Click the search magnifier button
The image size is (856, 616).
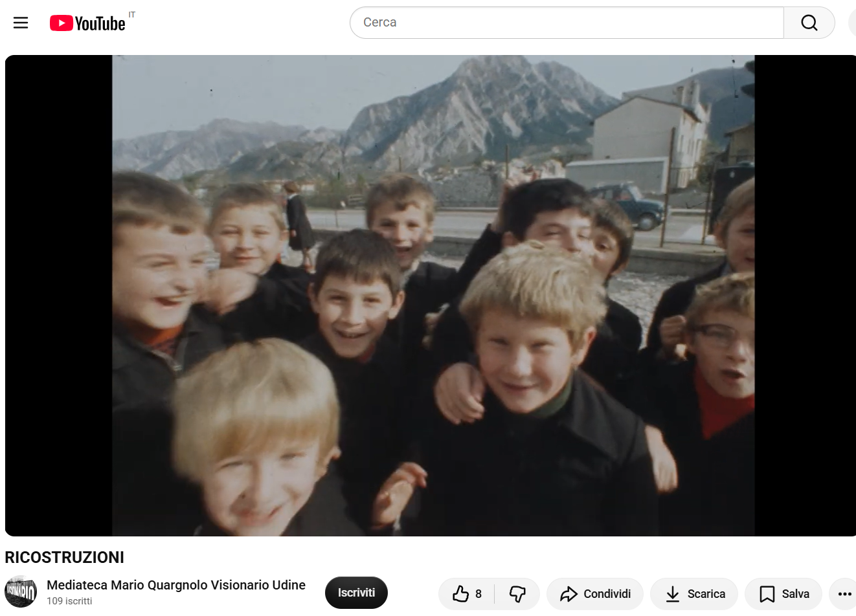[x=809, y=23]
